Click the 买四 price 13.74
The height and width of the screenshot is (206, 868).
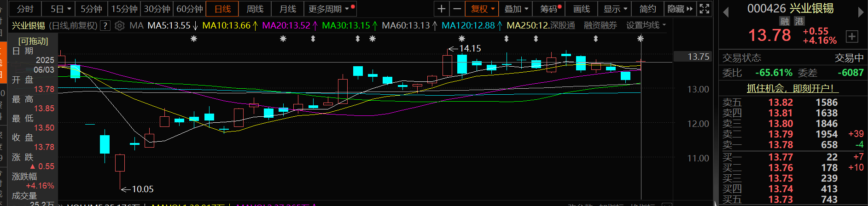(x=781, y=189)
